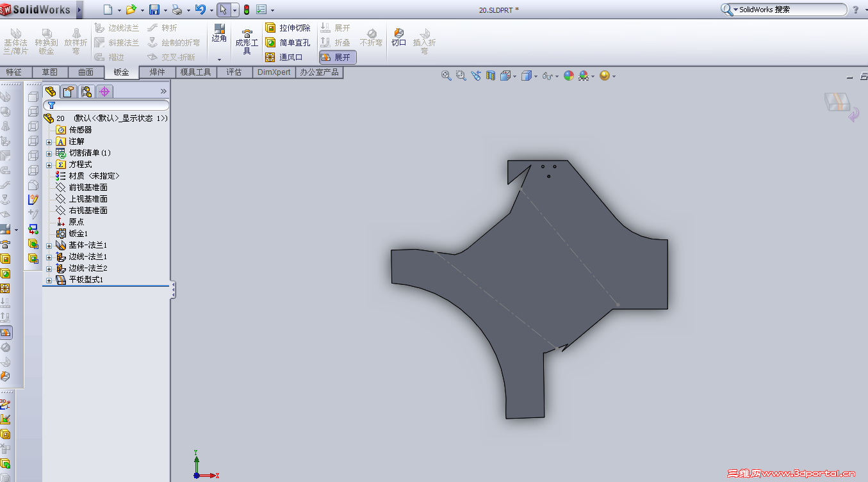868x482 pixels.
Task: Expand the Edge-Flange2 (边线-法兰2) feature
Action: coord(49,268)
